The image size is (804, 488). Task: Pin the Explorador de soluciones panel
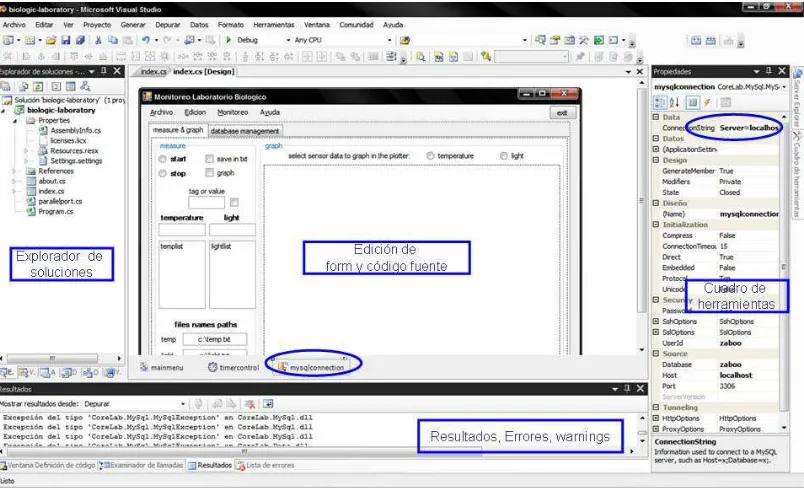click(104, 71)
